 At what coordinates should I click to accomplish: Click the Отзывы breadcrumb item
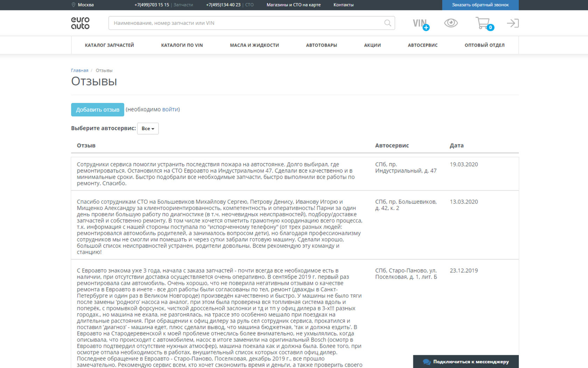click(104, 70)
